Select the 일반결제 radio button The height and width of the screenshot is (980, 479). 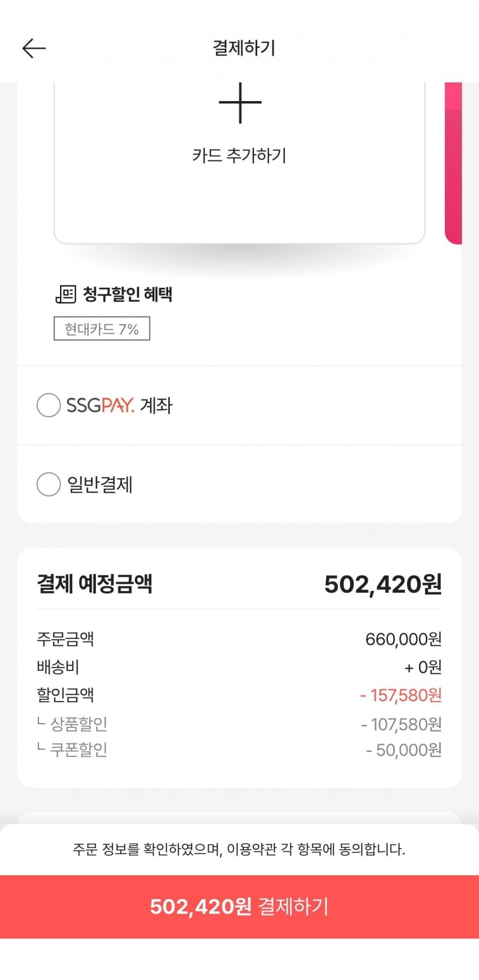tap(48, 485)
